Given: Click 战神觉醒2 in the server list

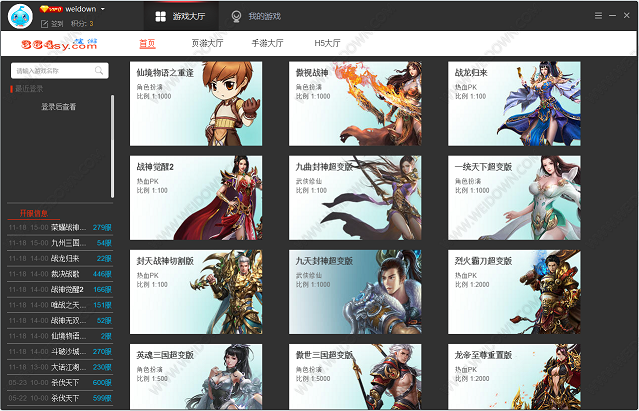Looking at the screenshot, I should pos(67,289).
